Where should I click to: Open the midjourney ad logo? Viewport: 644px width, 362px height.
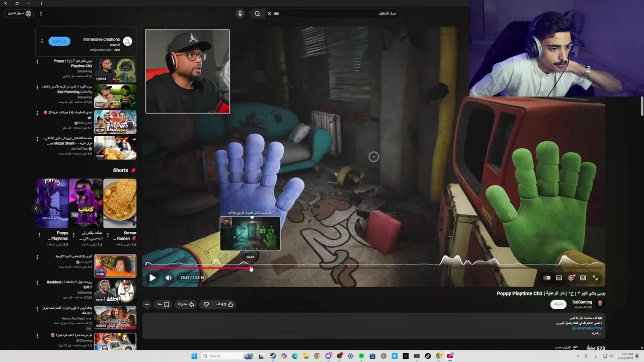[127, 41]
